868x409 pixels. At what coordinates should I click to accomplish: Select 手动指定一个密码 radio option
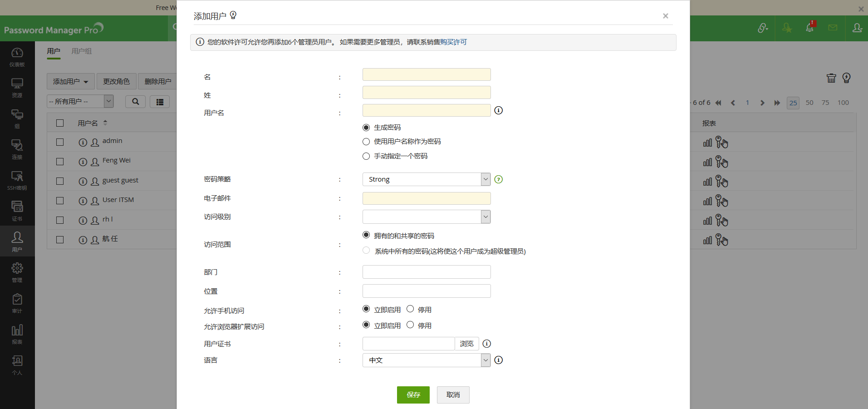click(366, 156)
